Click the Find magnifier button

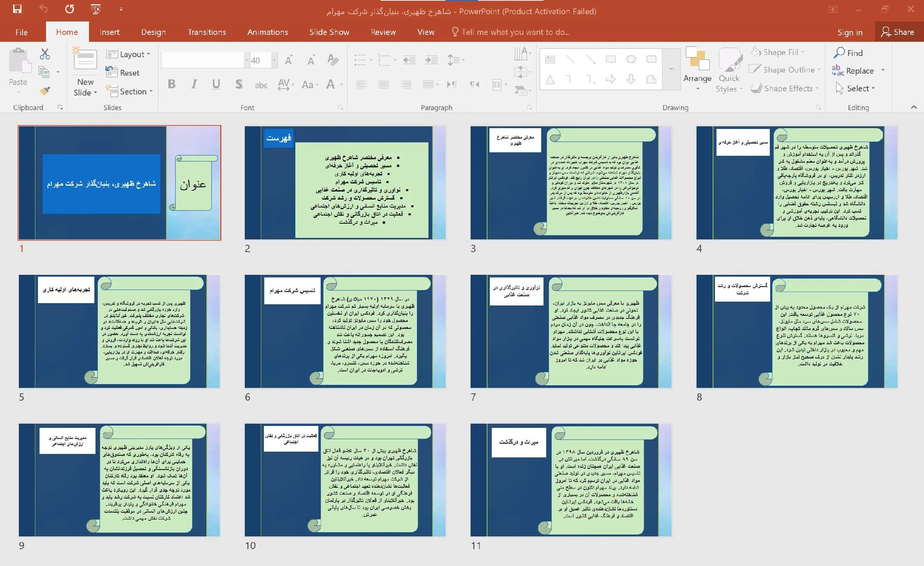(x=848, y=53)
